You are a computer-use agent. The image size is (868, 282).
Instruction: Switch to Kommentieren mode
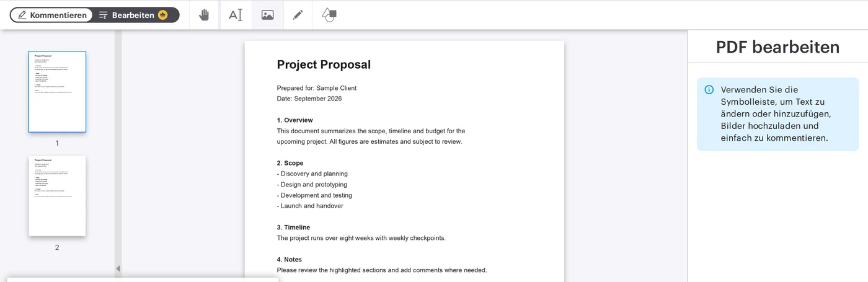52,15
